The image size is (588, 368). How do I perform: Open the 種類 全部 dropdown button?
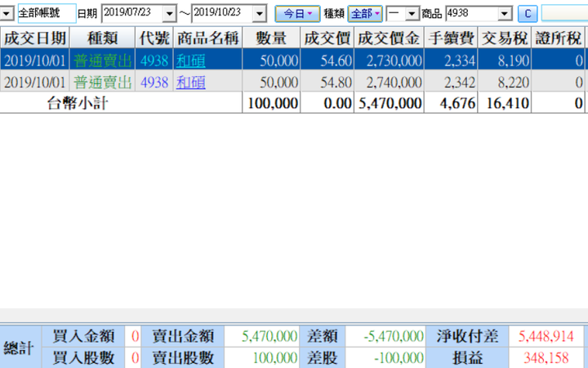tap(365, 14)
